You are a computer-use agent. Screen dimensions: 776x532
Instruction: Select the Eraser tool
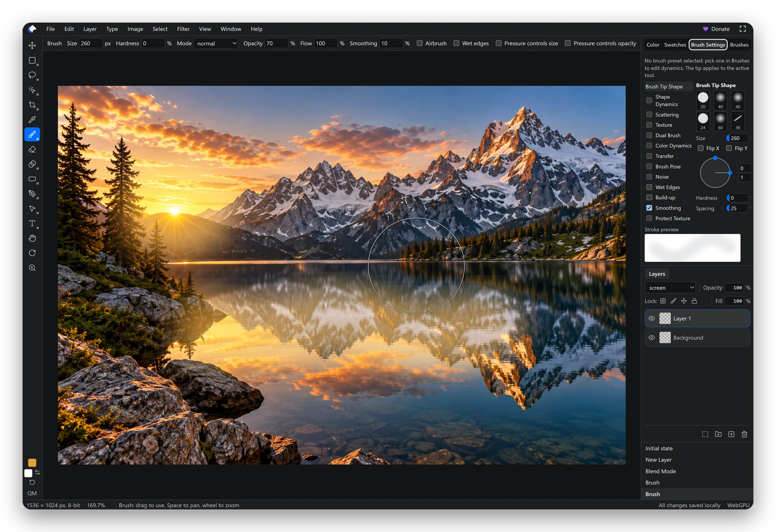point(32,149)
